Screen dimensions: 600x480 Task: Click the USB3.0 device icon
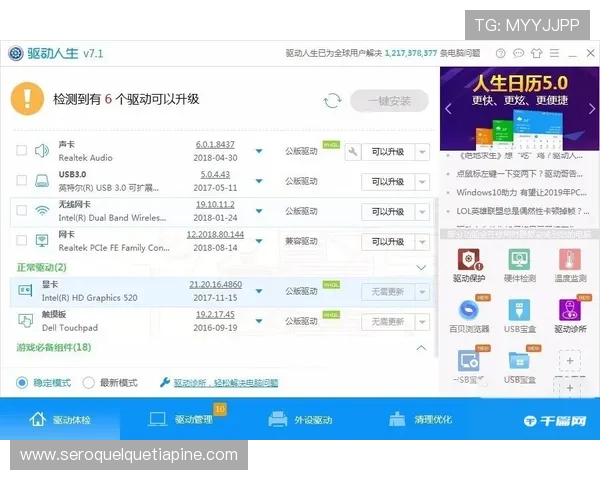pos(42,181)
